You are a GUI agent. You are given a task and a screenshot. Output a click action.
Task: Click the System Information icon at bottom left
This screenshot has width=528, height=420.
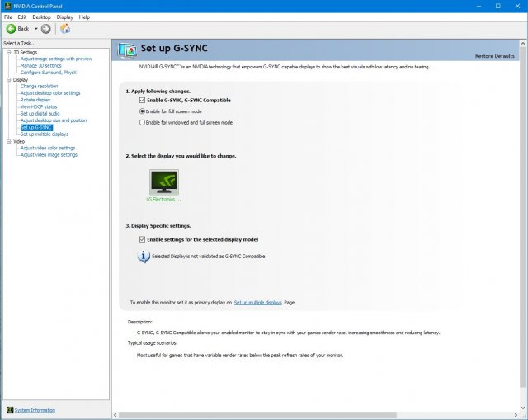(x=9, y=410)
